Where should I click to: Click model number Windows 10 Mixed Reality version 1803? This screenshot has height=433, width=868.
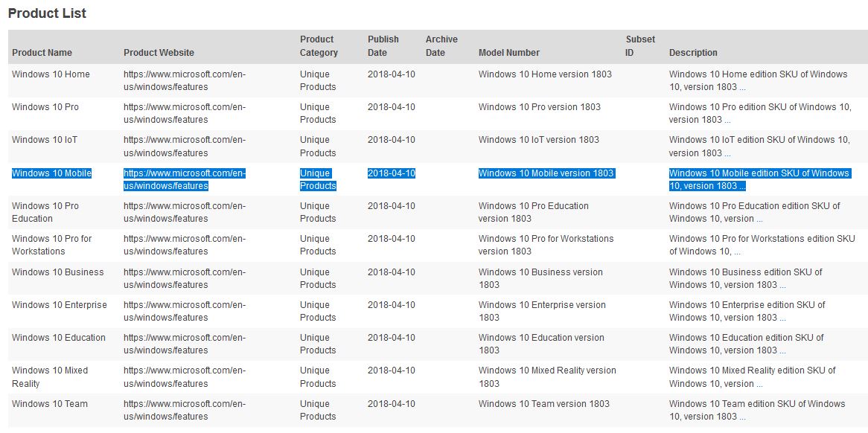pos(547,376)
